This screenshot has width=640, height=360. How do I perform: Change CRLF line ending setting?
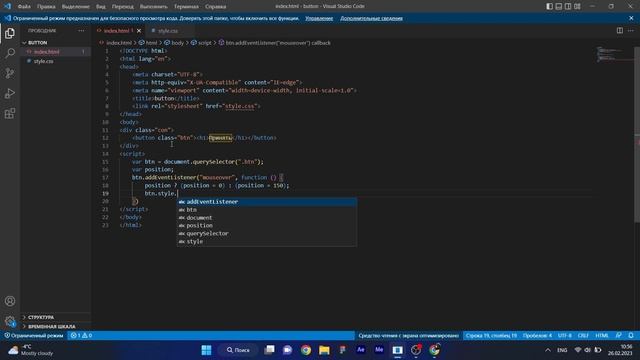click(583, 336)
